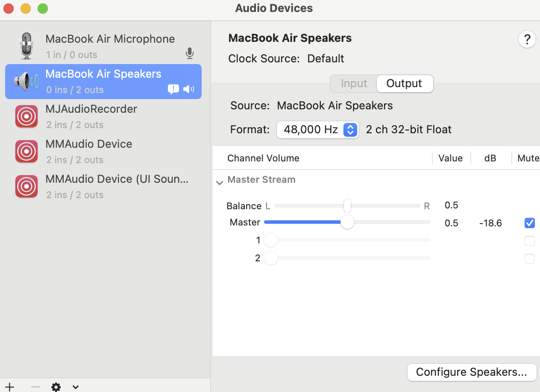
Task: Click the Configure Speakers button
Action: pos(472,372)
